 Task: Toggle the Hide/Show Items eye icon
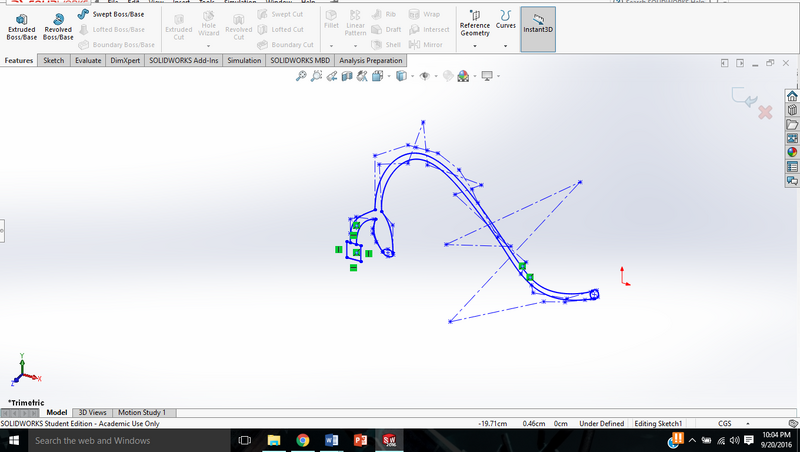[425, 76]
